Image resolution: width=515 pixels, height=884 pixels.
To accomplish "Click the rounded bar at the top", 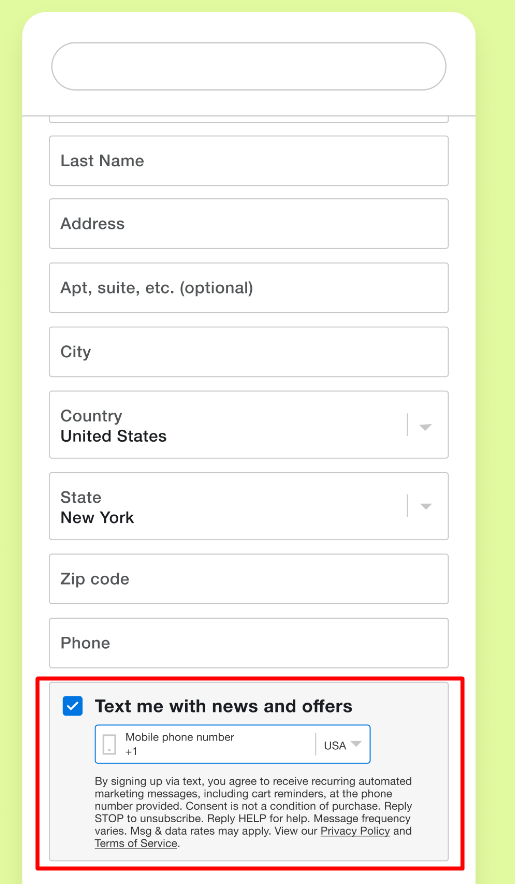I will click(249, 66).
